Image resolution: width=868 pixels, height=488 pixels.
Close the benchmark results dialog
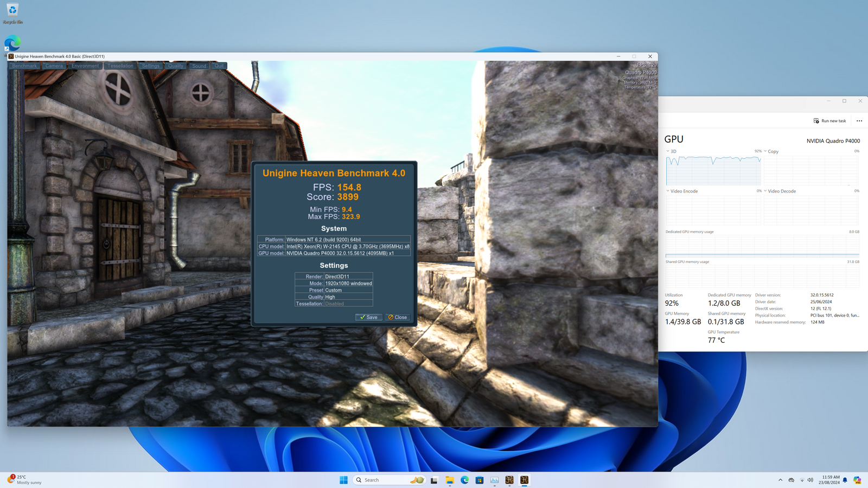[x=398, y=317]
